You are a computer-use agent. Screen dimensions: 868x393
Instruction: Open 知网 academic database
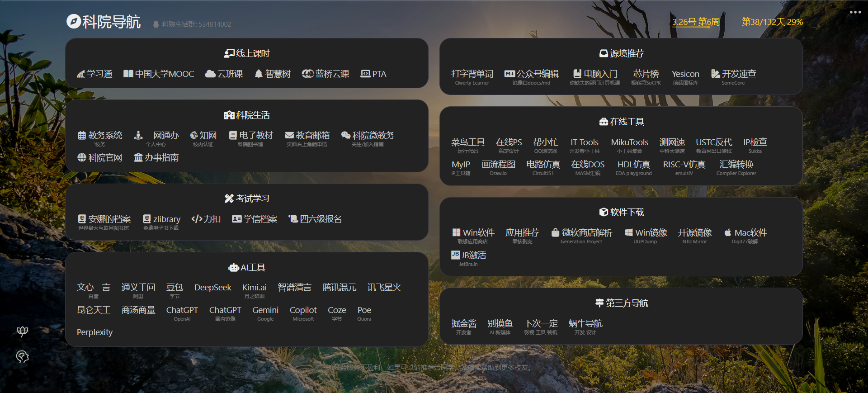(x=203, y=138)
